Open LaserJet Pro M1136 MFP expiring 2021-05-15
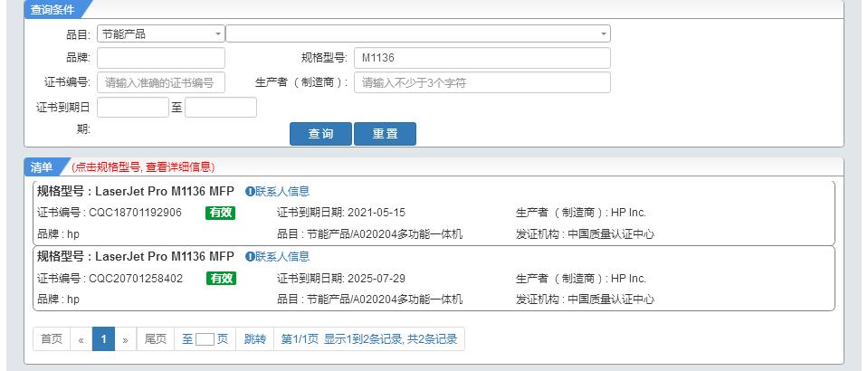The width and height of the screenshot is (868, 371). point(165,192)
